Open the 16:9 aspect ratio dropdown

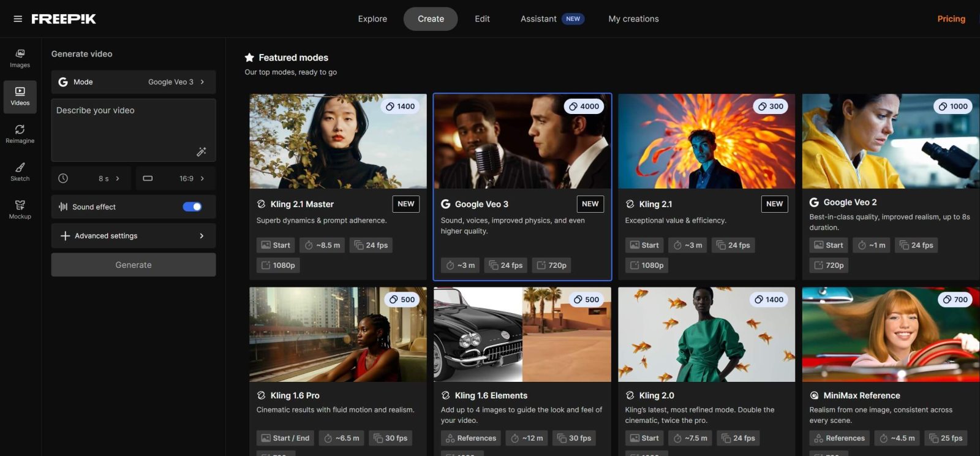[x=175, y=178]
